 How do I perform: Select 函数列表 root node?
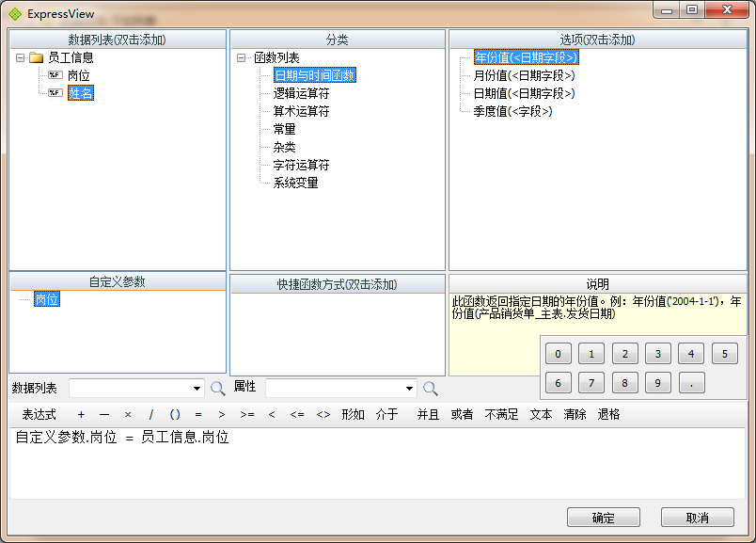point(276,58)
